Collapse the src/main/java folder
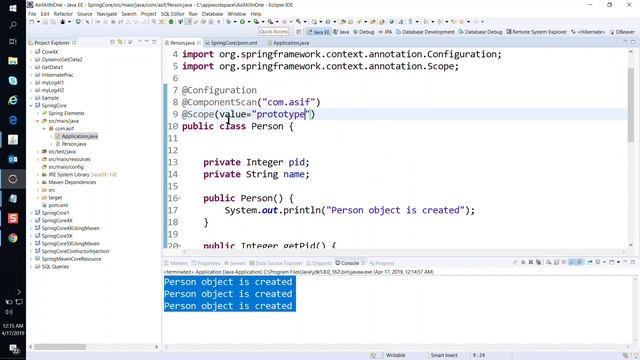 pyautogui.click(x=38, y=121)
